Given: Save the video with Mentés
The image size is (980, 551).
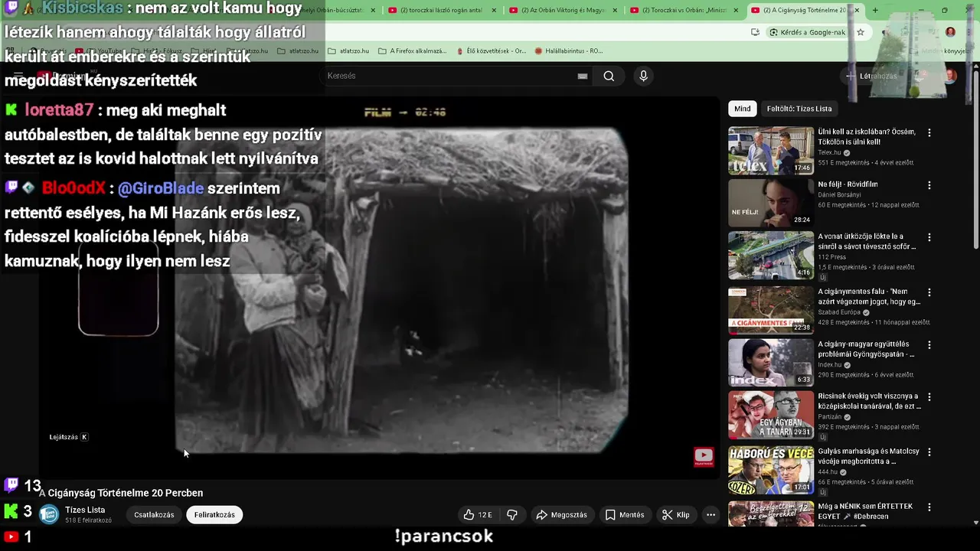Looking at the screenshot, I should 625,515.
